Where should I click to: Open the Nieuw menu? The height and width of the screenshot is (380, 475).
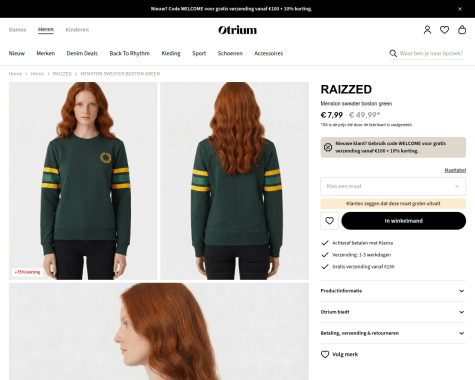(17, 53)
